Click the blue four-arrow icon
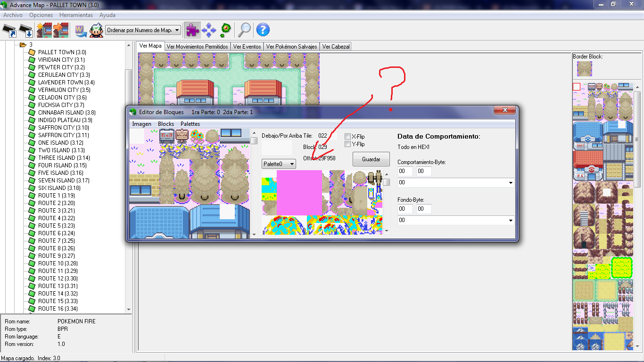This screenshot has height=362, width=644. click(x=208, y=30)
